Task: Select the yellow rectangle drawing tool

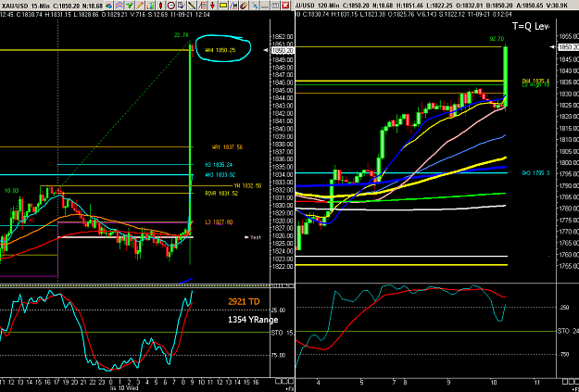Action: coord(223,6)
